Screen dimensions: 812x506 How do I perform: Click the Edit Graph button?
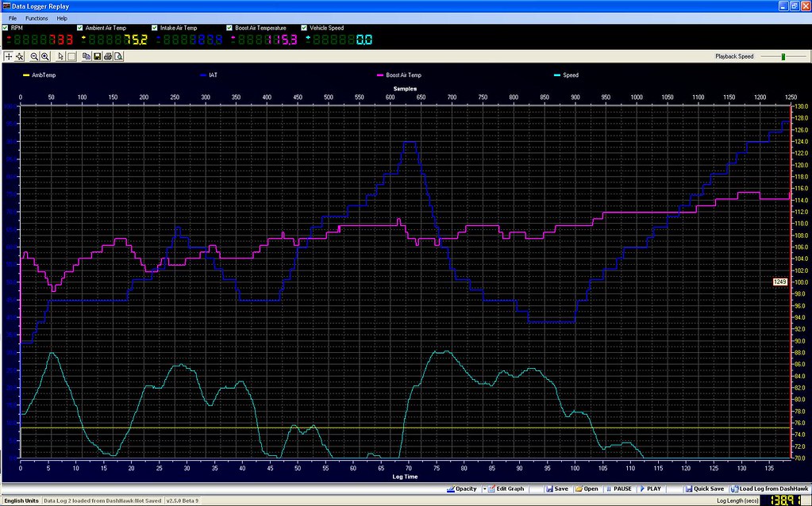[x=506, y=489]
